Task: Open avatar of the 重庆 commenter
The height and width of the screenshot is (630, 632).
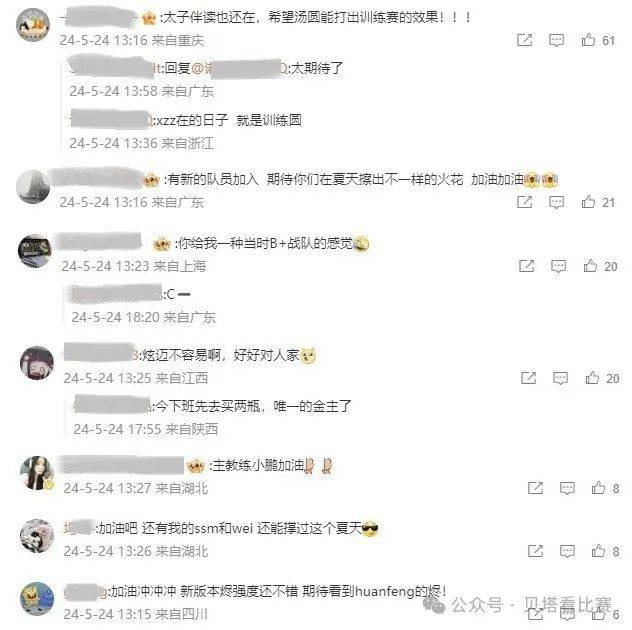Action: [x=33, y=25]
